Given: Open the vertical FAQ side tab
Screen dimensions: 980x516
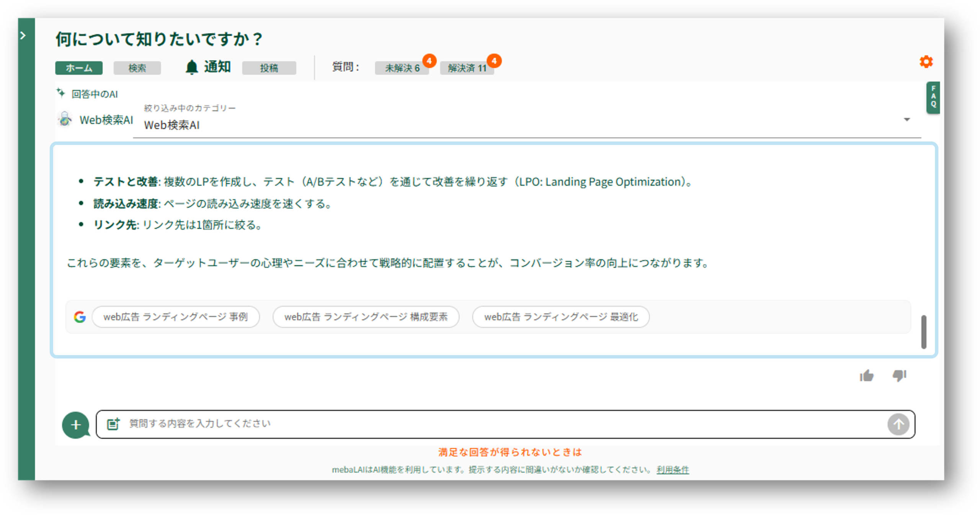Looking at the screenshot, I should pos(933,97).
